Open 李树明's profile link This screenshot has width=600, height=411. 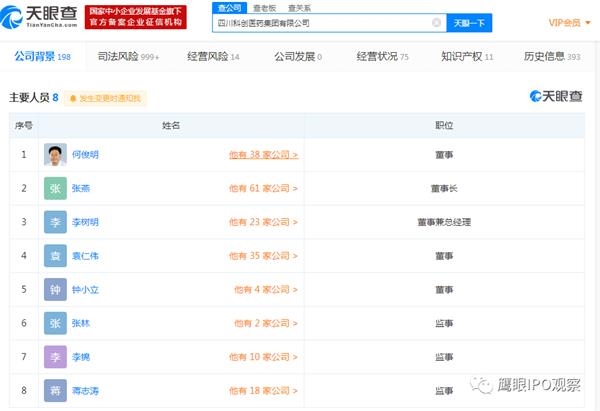click(x=85, y=222)
